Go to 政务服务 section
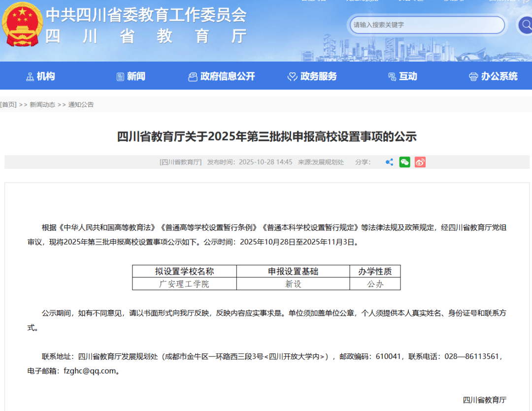The width and height of the screenshot is (532, 411). coord(312,76)
